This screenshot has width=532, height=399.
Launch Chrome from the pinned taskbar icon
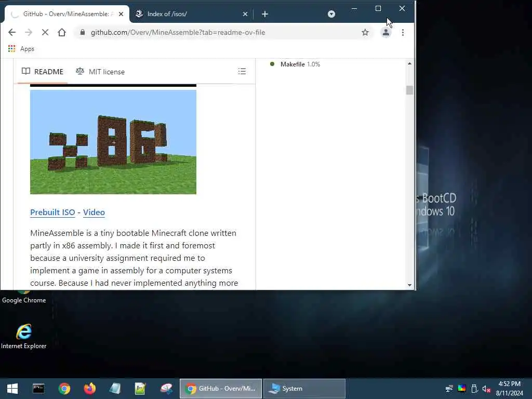pos(64,389)
